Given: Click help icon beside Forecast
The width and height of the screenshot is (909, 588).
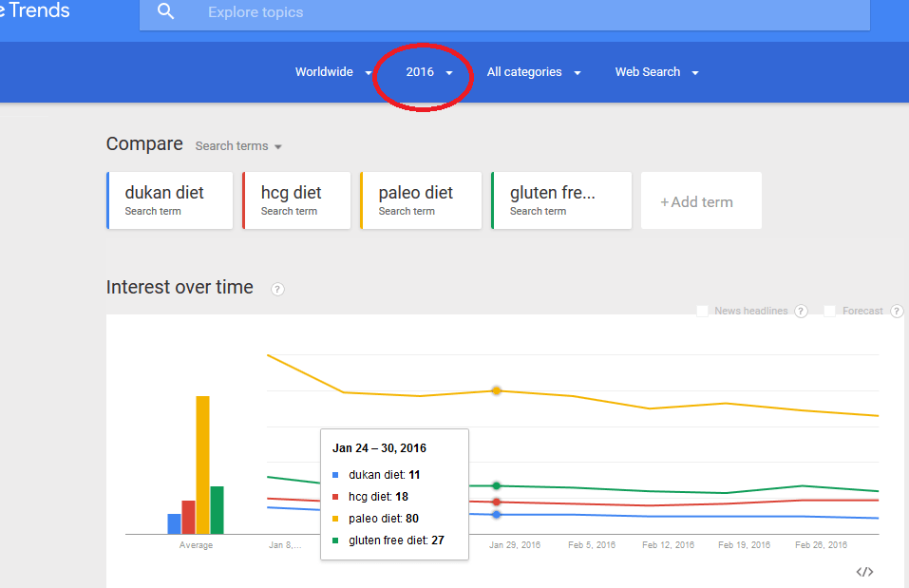Looking at the screenshot, I should (x=897, y=311).
